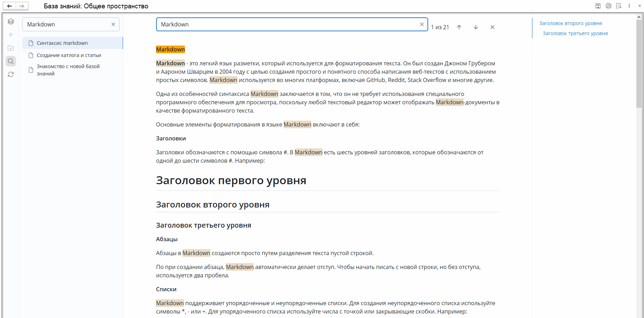Click 'Заголовок третьего уровня' outline link

point(575,33)
